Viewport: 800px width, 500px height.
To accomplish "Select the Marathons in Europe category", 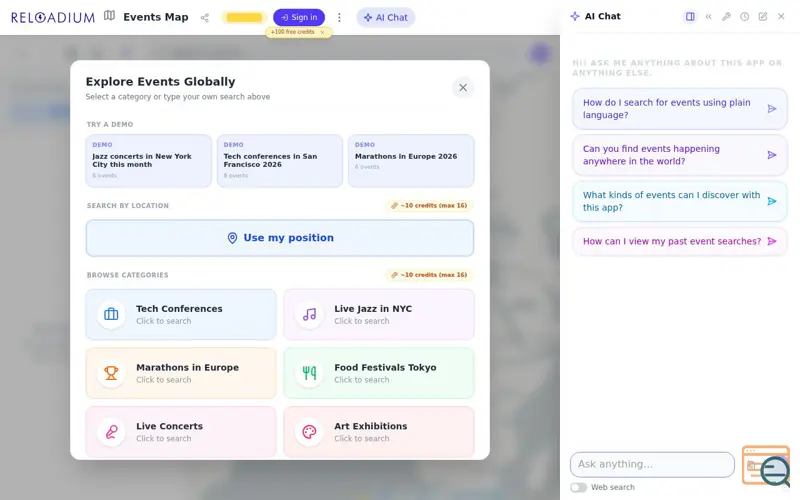I will (x=181, y=373).
